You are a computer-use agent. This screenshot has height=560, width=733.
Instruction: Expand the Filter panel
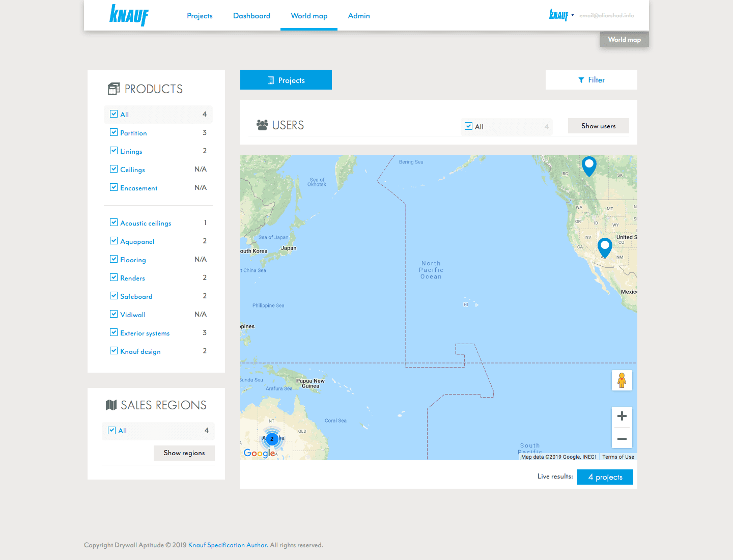[591, 80]
